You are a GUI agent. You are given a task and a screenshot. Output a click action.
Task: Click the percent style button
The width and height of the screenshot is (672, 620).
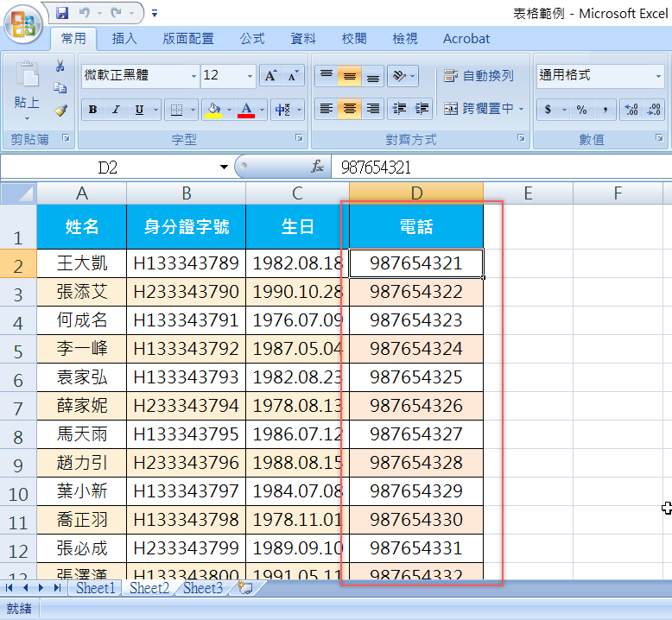(x=581, y=110)
